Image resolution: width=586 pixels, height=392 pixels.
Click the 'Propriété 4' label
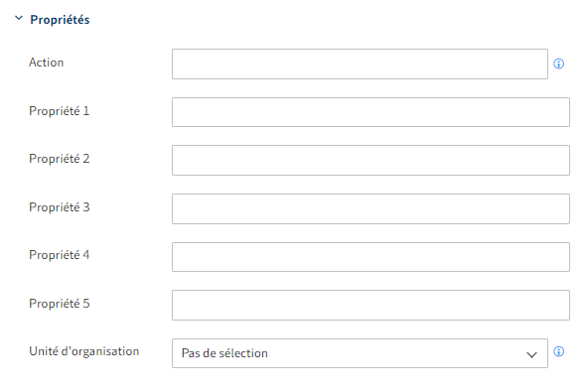pyautogui.click(x=60, y=255)
